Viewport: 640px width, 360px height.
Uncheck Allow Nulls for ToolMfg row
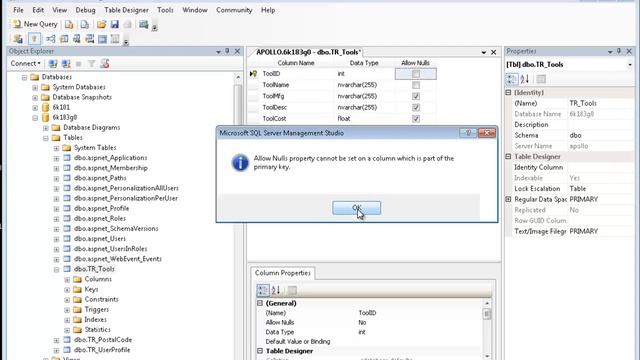coord(416,96)
